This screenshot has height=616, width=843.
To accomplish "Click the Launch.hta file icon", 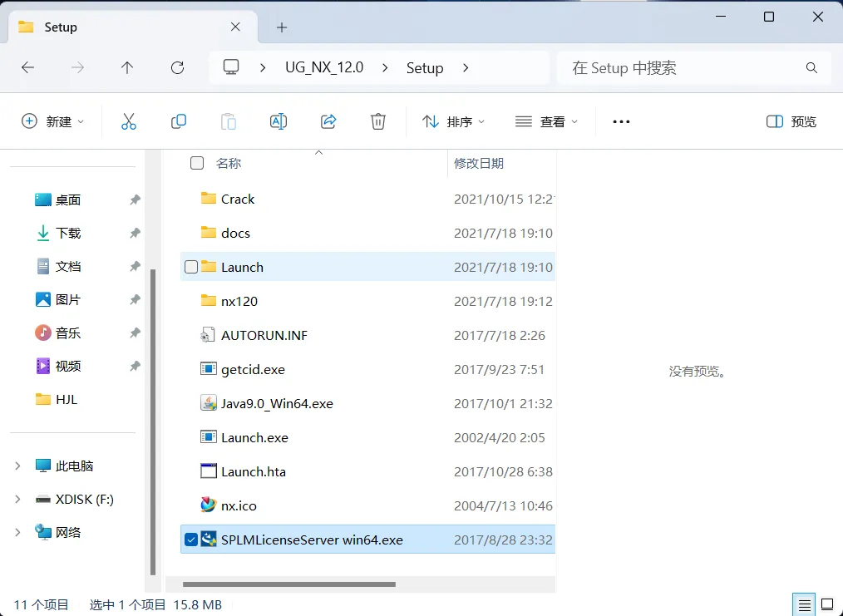I will pyautogui.click(x=209, y=471).
